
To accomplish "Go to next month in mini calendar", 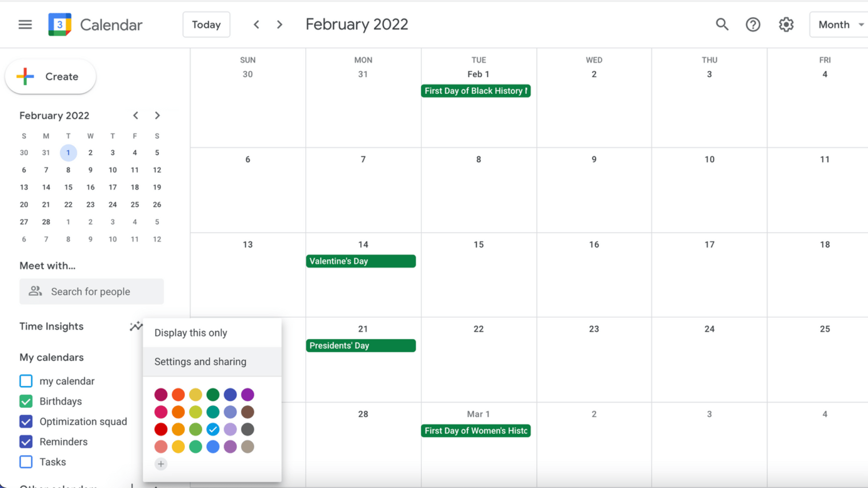I will [x=157, y=115].
